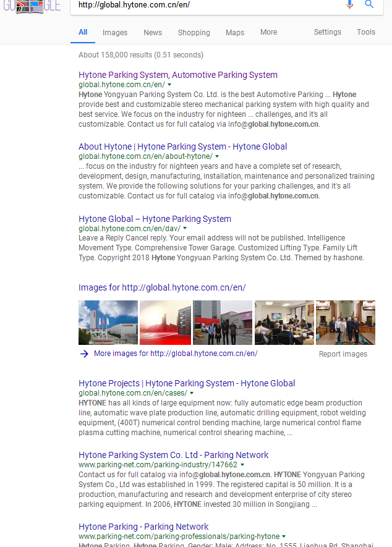This screenshot has width=392, height=547.
Task: Expand dropdown arrow next to parking-industry/147662 URL
Action: point(242,465)
